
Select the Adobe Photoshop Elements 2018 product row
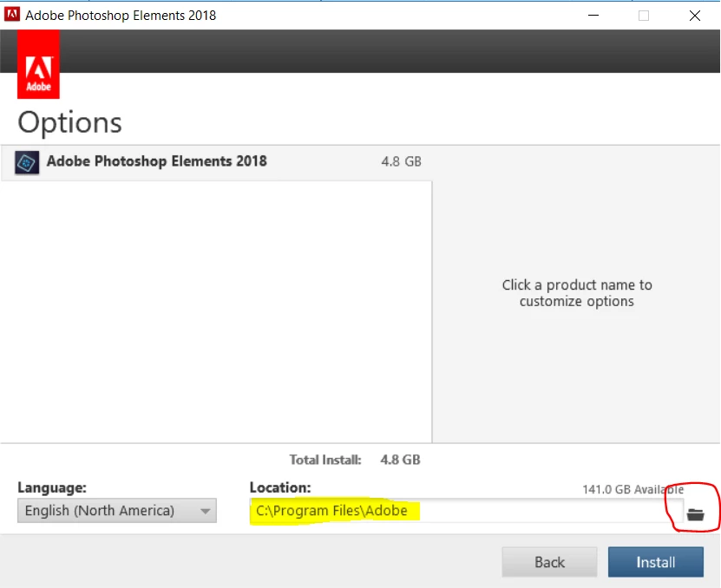[x=216, y=162]
